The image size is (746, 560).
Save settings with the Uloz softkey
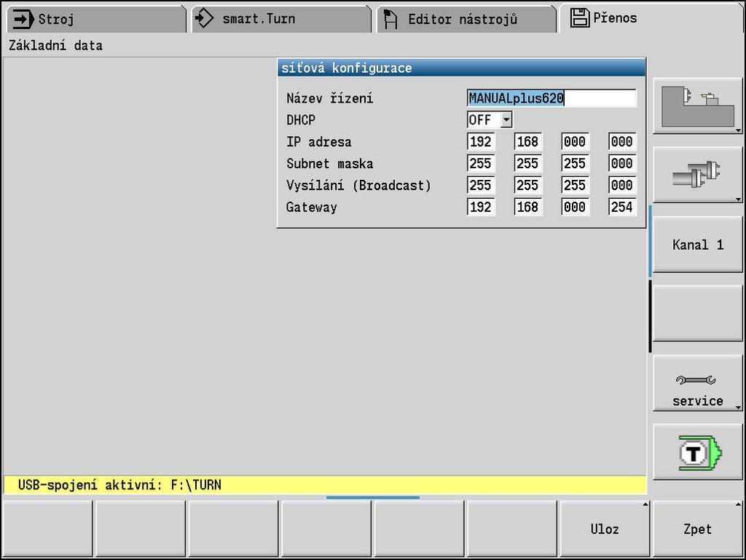[x=605, y=529]
